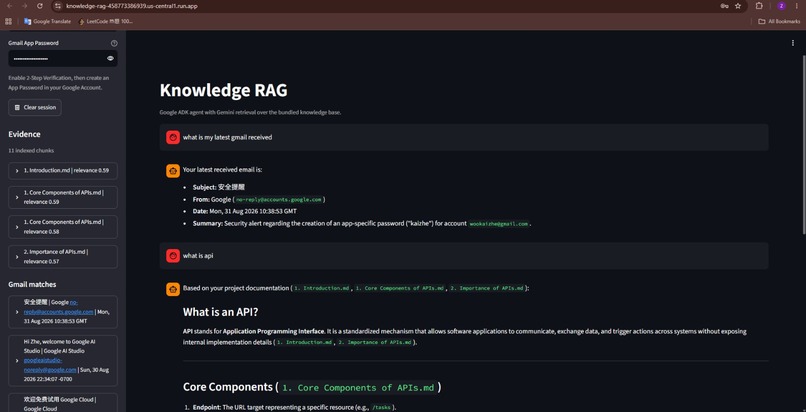
Task: Open the Google Translate bookmark
Action: pyautogui.click(x=47, y=22)
